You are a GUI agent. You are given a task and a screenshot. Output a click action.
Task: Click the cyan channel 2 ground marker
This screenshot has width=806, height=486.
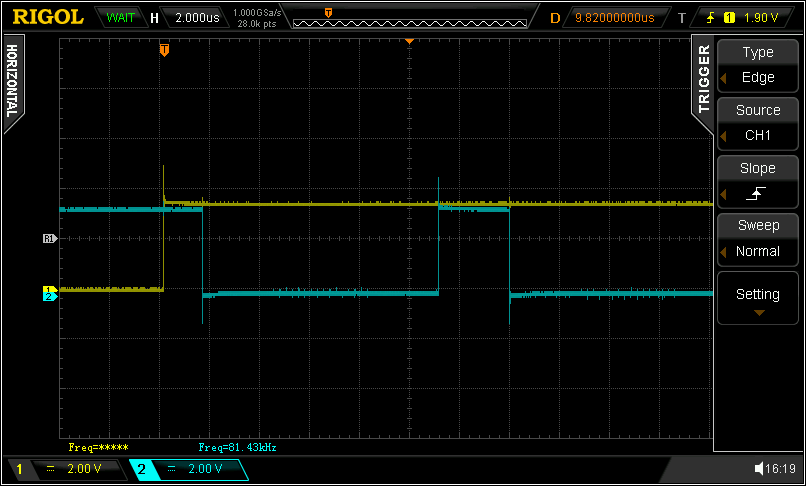tap(50, 297)
